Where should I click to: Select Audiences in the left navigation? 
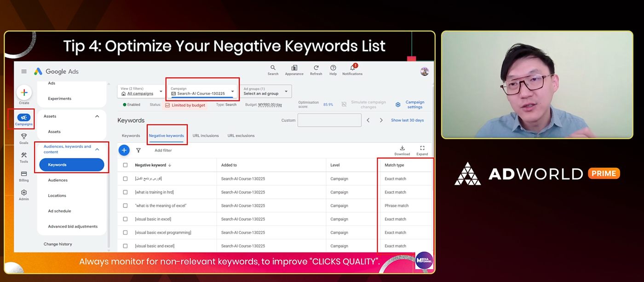58,180
